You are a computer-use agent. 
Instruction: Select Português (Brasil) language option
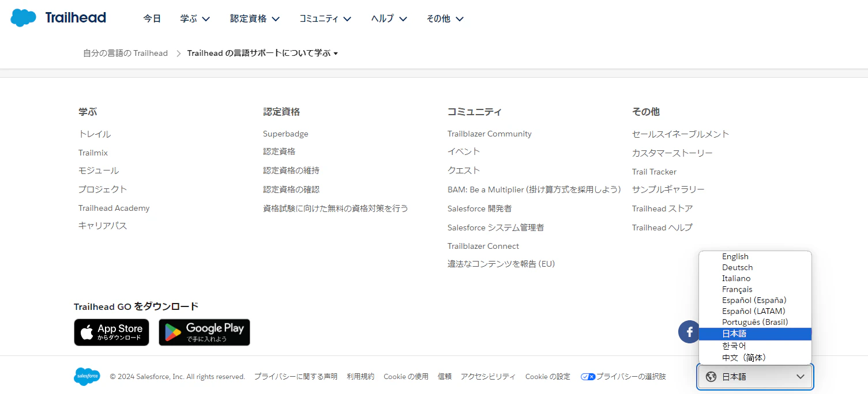(x=755, y=322)
